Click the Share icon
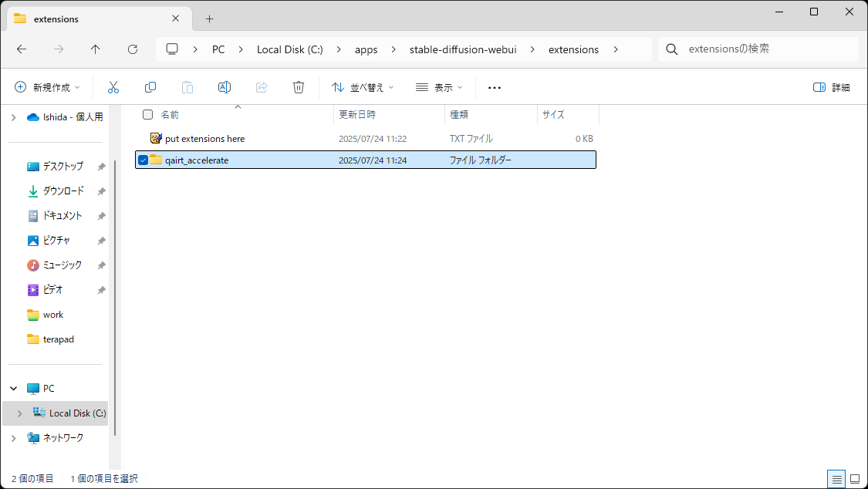The image size is (868, 489). [x=262, y=87]
